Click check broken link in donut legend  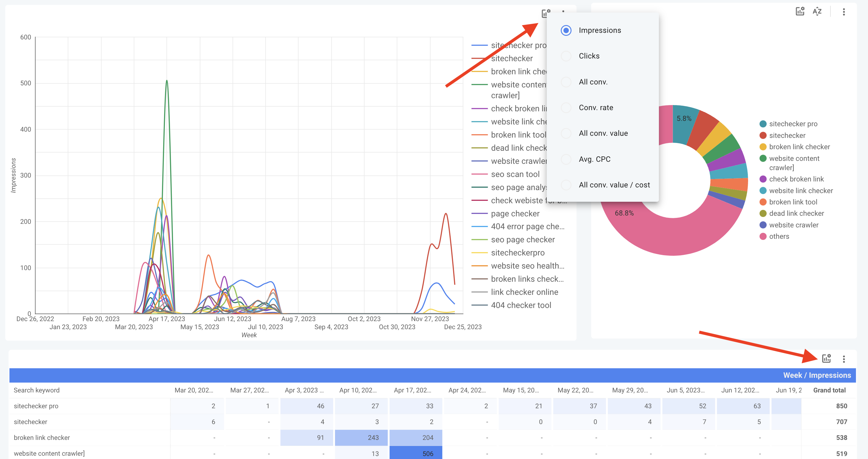coord(796,179)
